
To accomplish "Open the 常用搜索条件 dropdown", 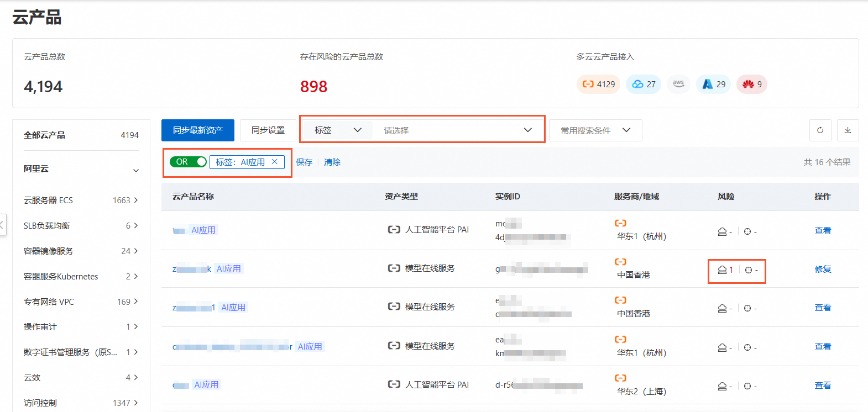I will 595,130.
